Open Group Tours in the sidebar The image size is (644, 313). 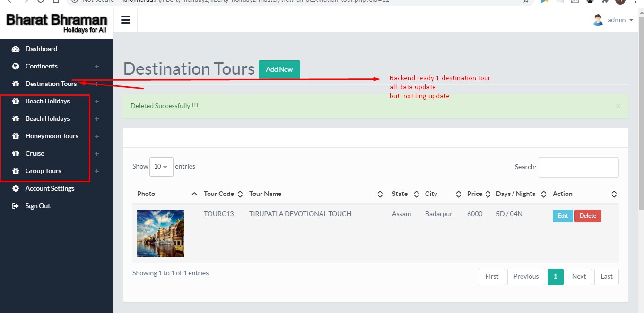(x=43, y=171)
